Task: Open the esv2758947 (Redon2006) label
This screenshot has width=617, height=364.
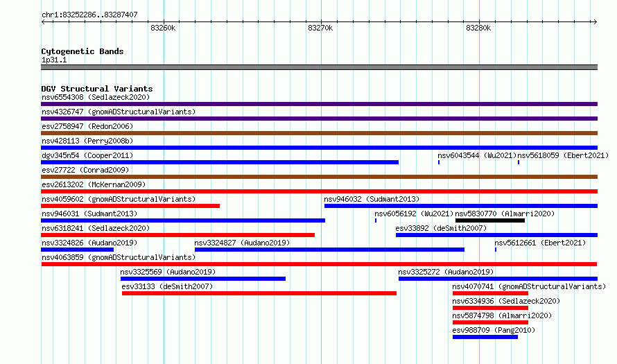Action: [x=87, y=126]
